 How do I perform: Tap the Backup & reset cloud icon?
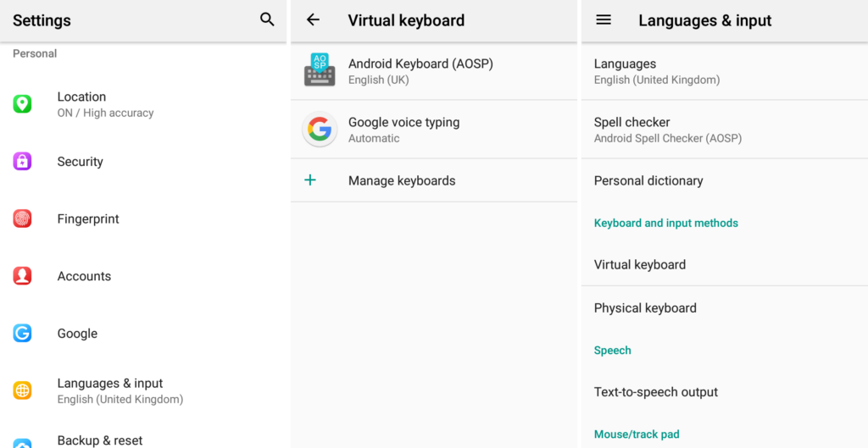pyautogui.click(x=22, y=443)
